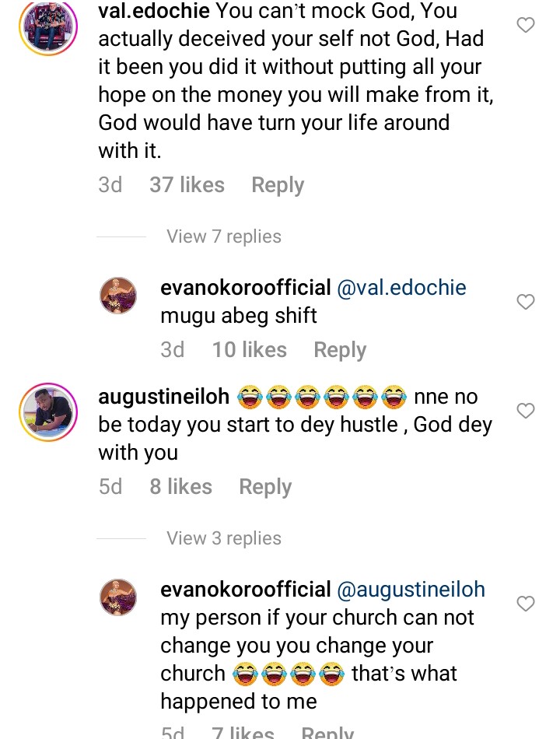Like evanokoroofficial's "mugu abeg shift" reply
The width and height of the screenshot is (560, 739).
point(526,302)
